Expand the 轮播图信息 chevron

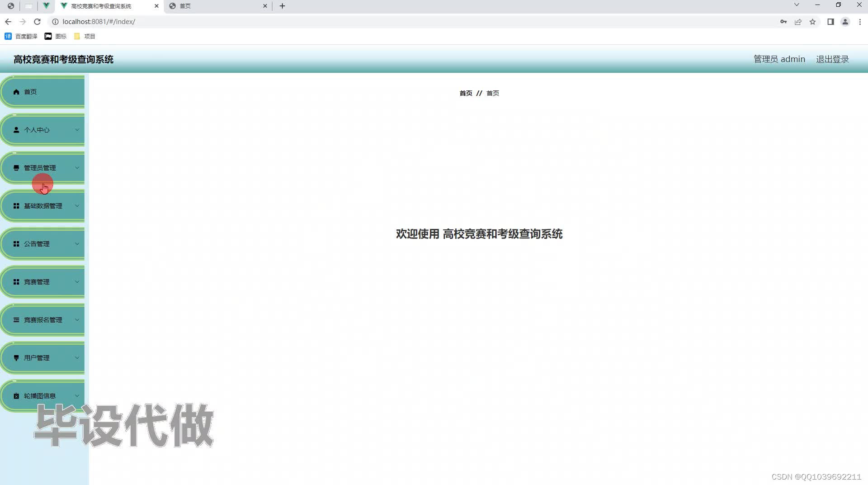click(x=77, y=396)
